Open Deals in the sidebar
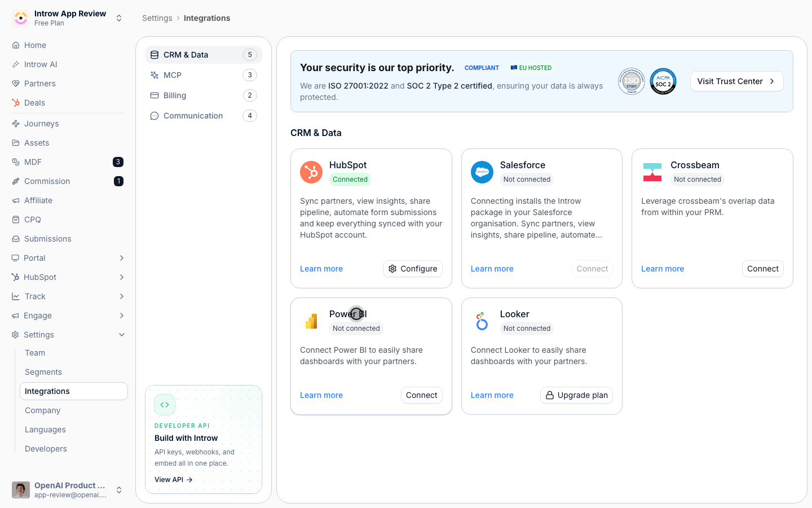 coord(68,103)
